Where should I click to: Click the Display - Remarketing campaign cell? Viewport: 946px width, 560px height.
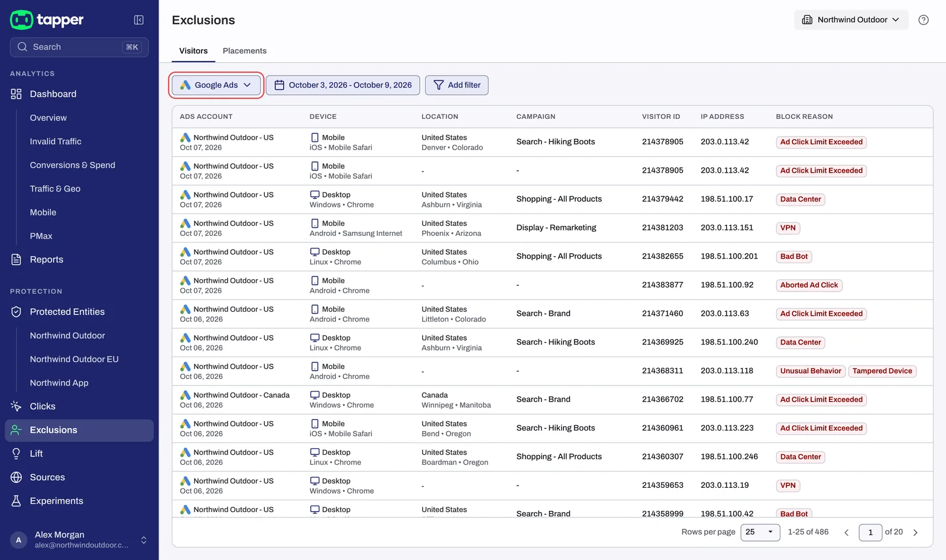(x=556, y=228)
